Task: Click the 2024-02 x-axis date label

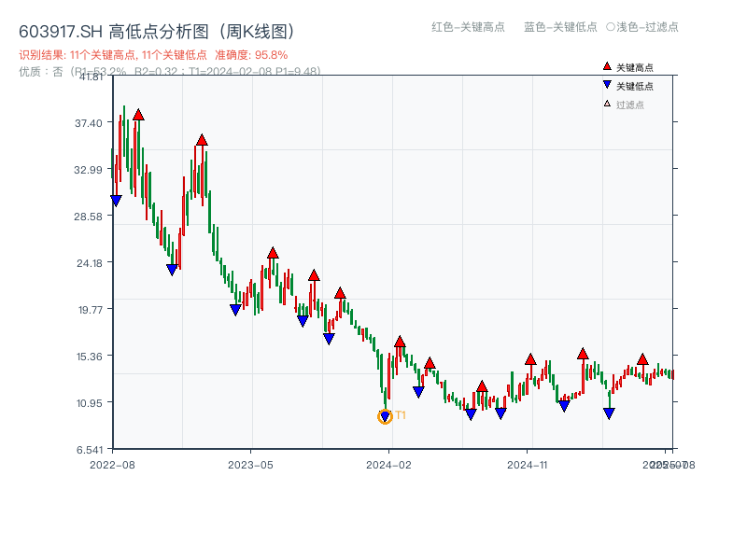Action: click(x=388, y=465)
